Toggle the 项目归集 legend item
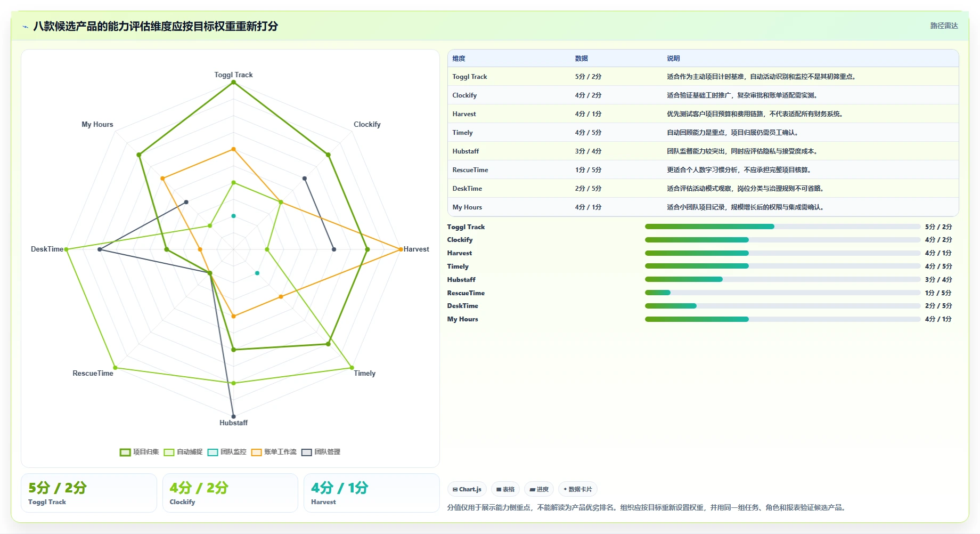The width and height of the screenshot is (980, 534). click(x=140, y=452)
